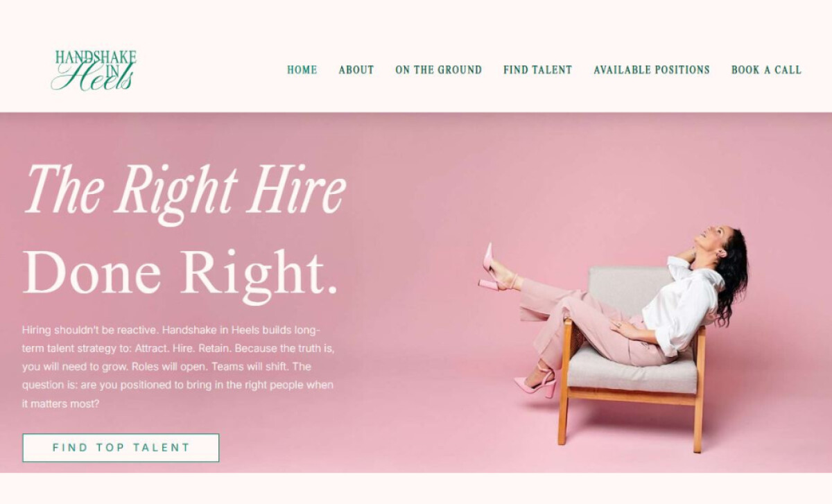The image size is (832, 504).
Task: Click the italic 'The Right Hire' heading
Action: coord(185,191)
